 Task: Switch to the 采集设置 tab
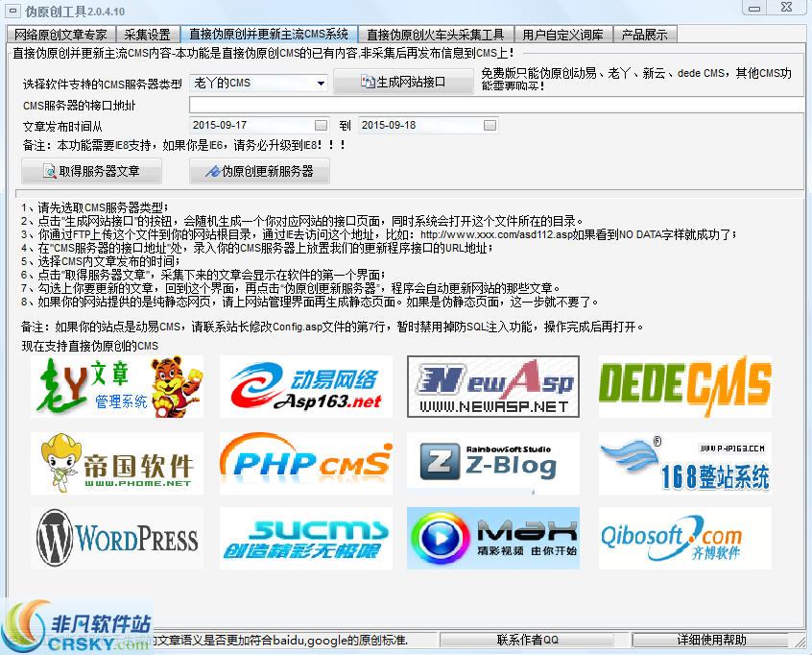tap(148, 35)
